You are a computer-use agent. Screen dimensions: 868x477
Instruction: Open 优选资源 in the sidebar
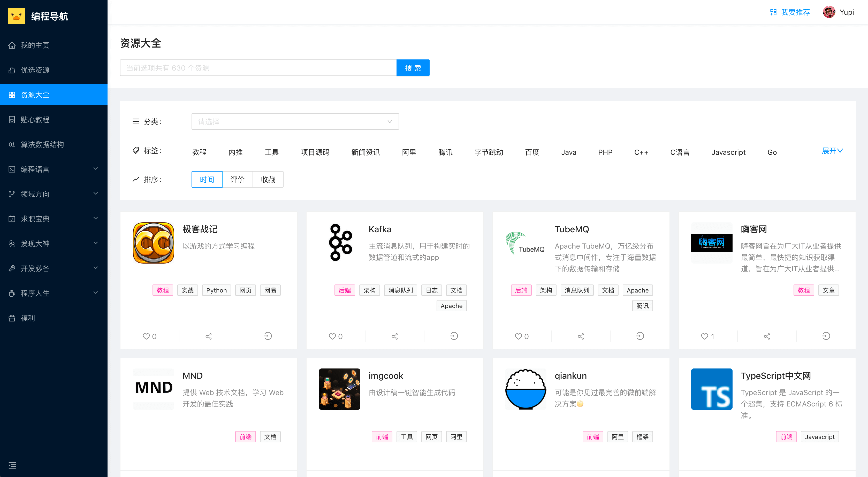35,70
